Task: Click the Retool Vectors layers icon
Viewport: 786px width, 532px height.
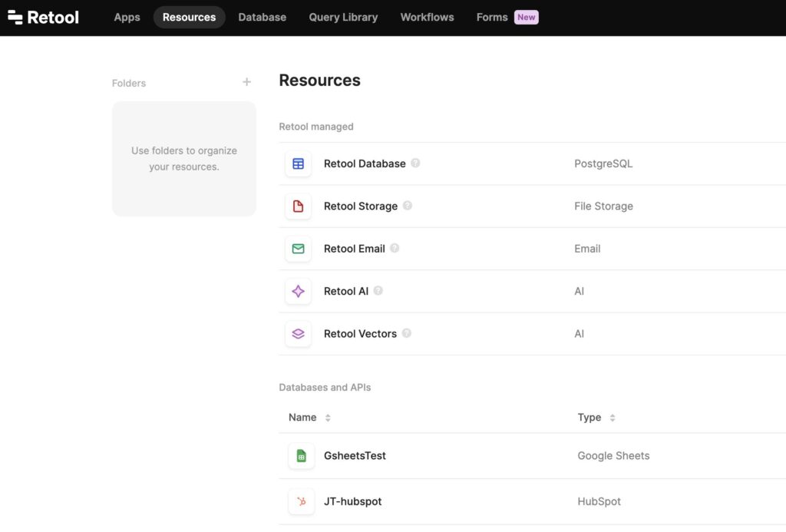Action: [298, 333]
